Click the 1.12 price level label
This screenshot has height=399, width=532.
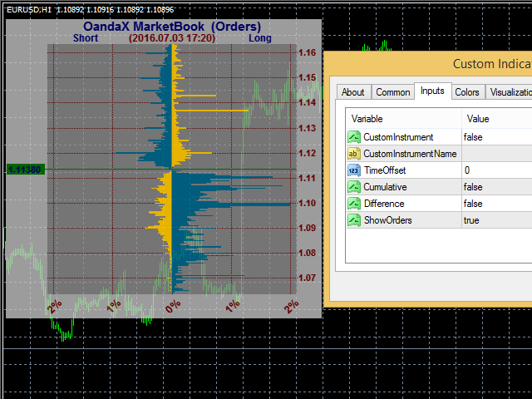307,153
